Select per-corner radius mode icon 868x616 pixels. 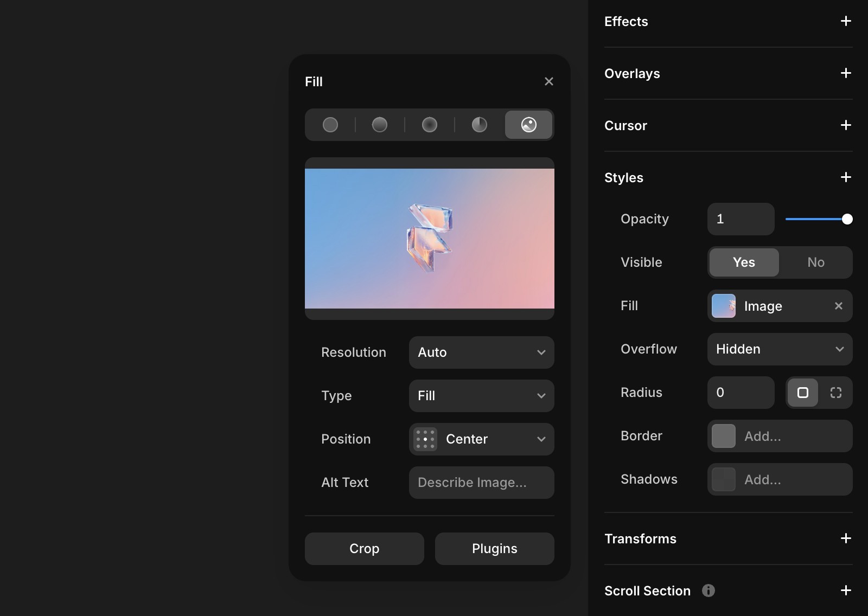(x=836, y=393)
